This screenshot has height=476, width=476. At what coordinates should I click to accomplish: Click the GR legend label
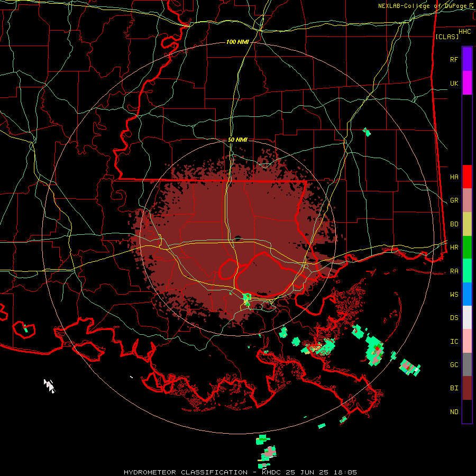[x=454, y=200]
